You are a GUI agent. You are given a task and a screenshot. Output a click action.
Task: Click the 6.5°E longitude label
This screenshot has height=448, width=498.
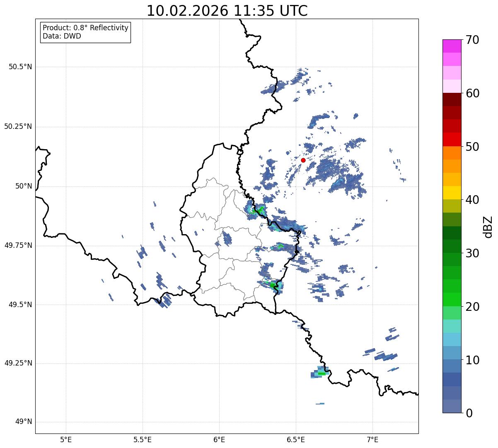pos(296,440)
